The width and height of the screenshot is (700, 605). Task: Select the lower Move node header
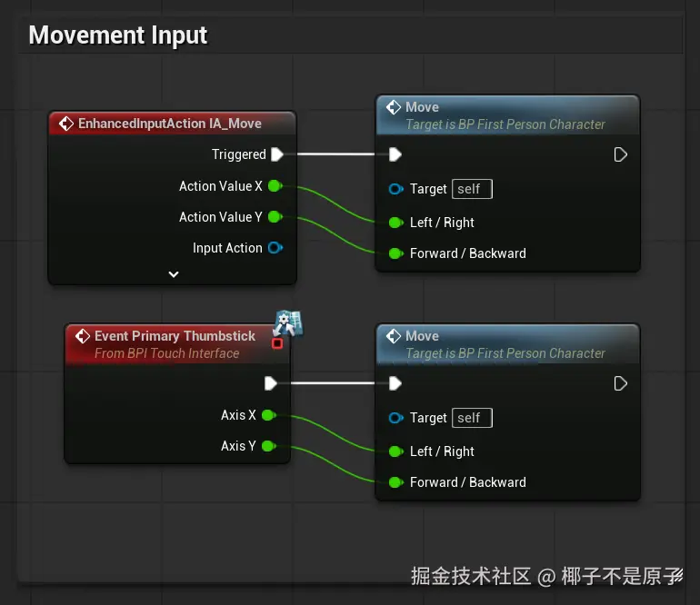click(508, 344)
